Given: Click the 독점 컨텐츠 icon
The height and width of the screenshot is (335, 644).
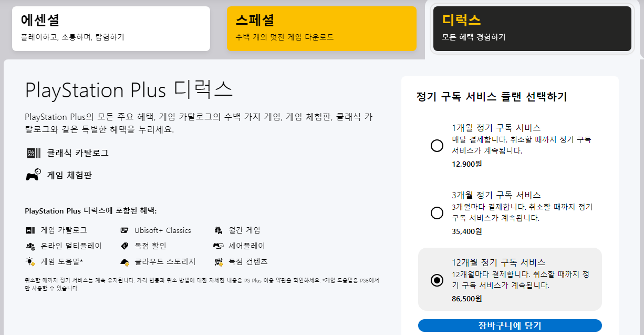Looking at the screenshot, I should pyautogui.click(x=219, y=261).
